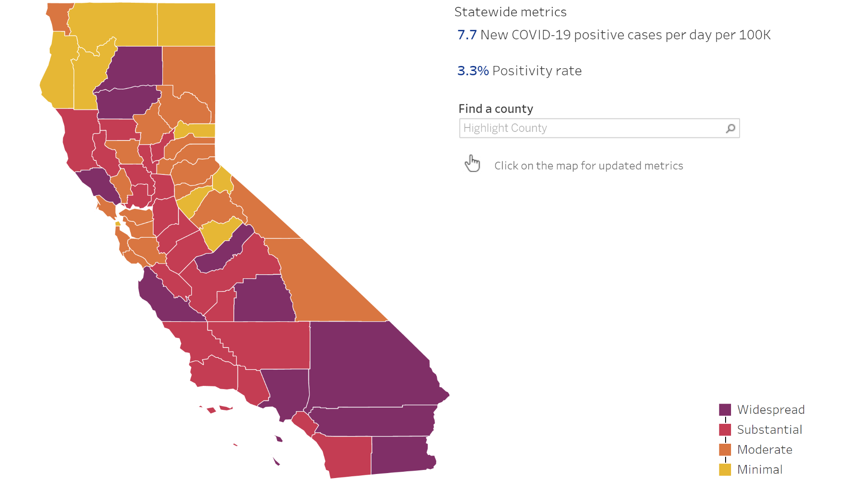The height and width of the screenshot is (488, 868).
Task: Select the purple Widespread legend square
Action: click(x=725, y=409)
